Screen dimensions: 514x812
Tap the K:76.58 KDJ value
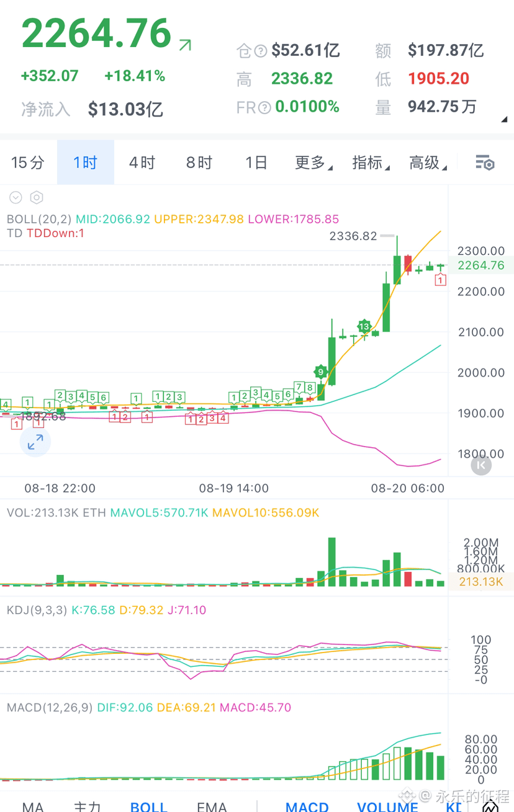click(93, 610)
